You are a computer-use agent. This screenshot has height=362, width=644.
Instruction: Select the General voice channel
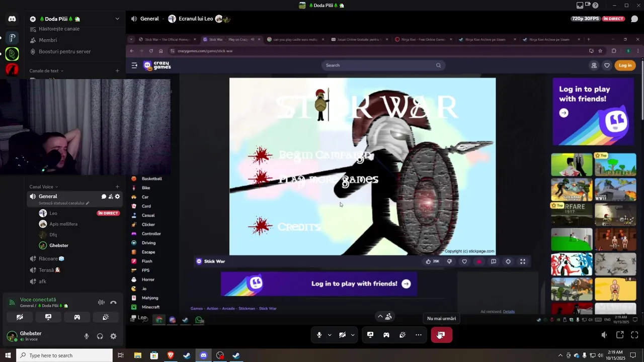pyautogui.click(x=74, y=199)
